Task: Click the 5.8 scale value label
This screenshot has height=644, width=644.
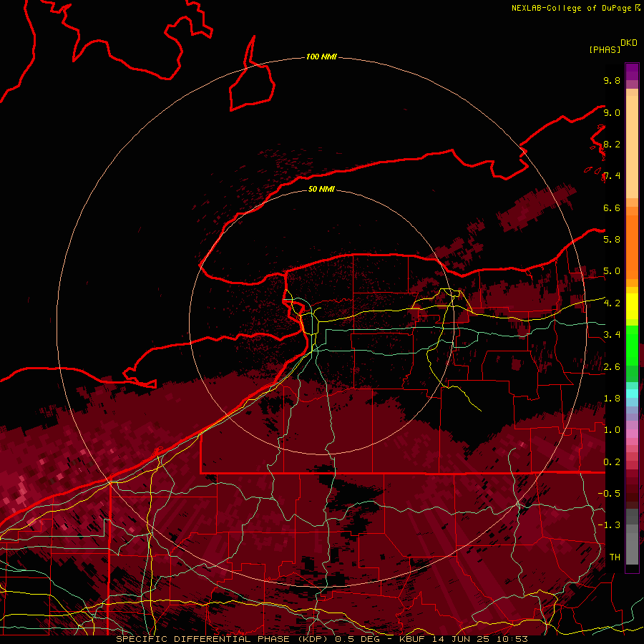Action: point(612,240)
